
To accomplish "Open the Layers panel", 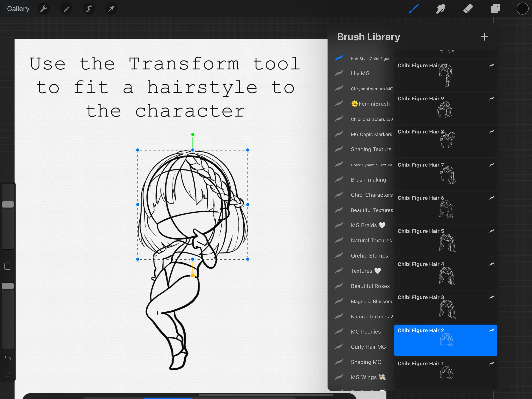I will tap(495, 9).
